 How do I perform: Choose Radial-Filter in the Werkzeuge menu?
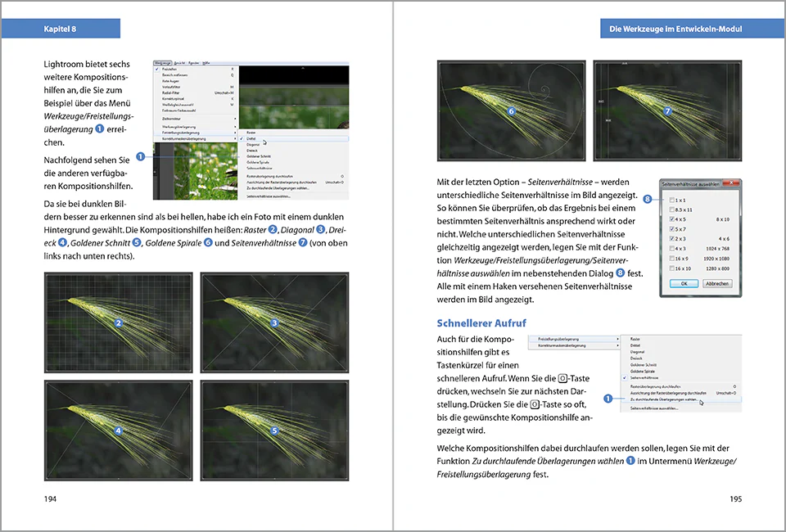pos(196,92)
